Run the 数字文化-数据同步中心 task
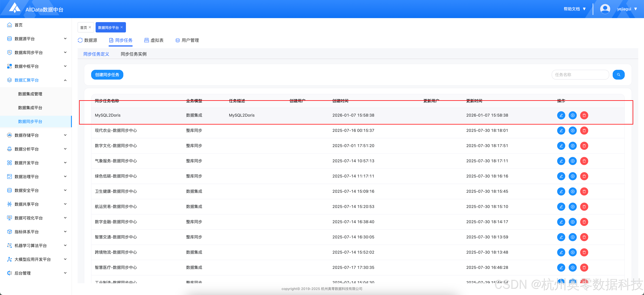Viewport: 644px width, 295px height. [573, 146]
